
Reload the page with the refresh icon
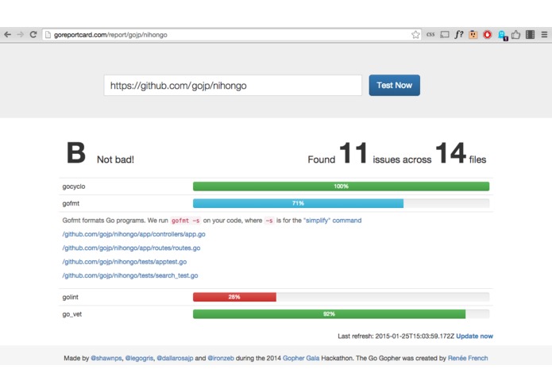click(x=33, y=34)
